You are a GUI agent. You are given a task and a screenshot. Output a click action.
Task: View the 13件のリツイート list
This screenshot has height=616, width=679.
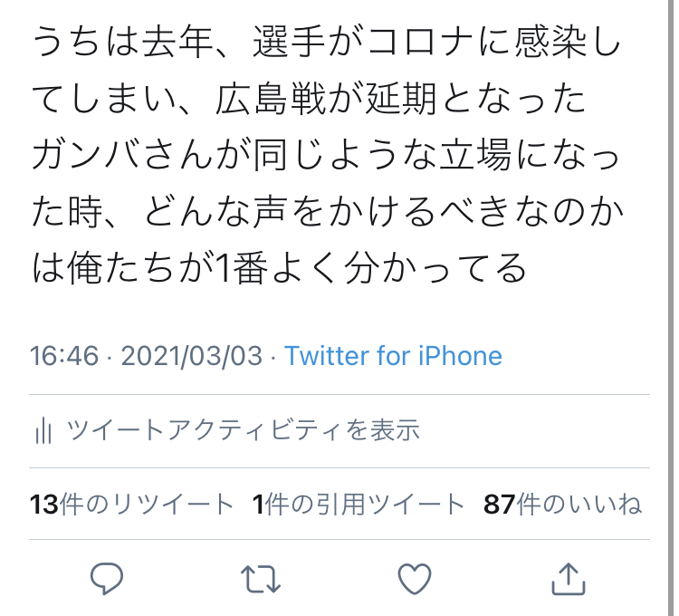coord(132,505)
